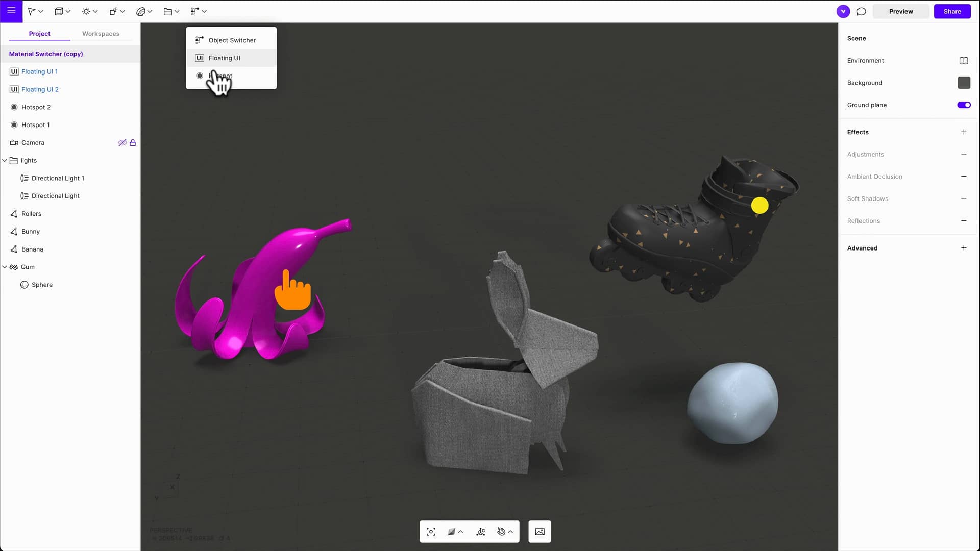
Task: Open the render image panel at bottom right
Action: (x=540, y=531)
